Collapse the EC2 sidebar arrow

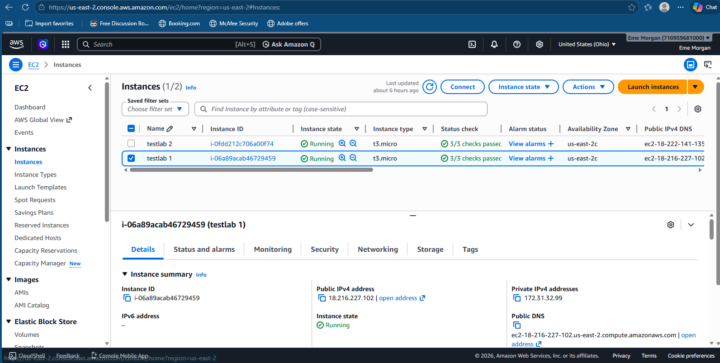coord(90,88)
